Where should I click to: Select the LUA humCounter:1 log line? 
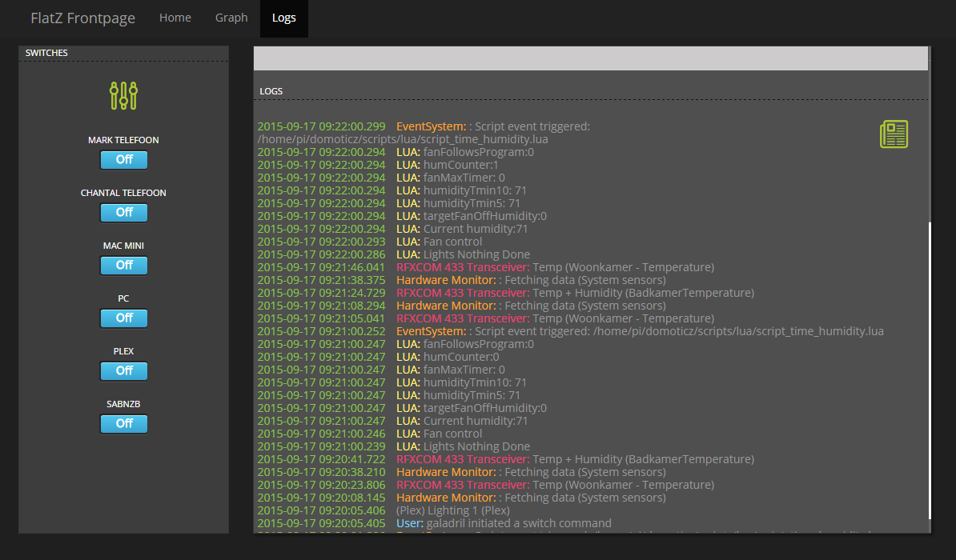click(378, 165)
